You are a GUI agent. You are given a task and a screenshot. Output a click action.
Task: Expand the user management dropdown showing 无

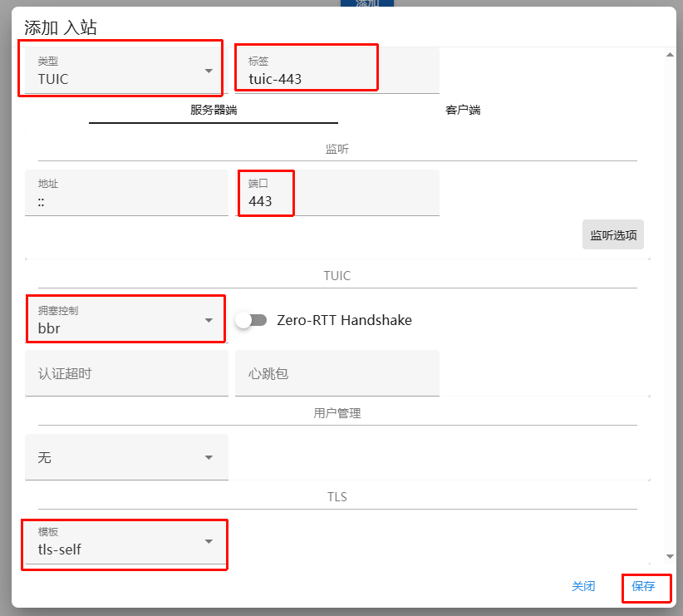point(126,457)
